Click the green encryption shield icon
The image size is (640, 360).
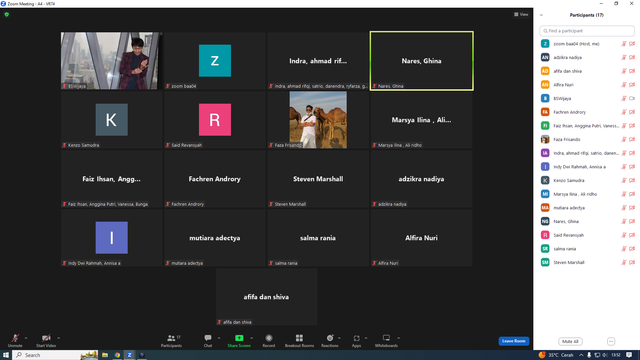[7, 14]
